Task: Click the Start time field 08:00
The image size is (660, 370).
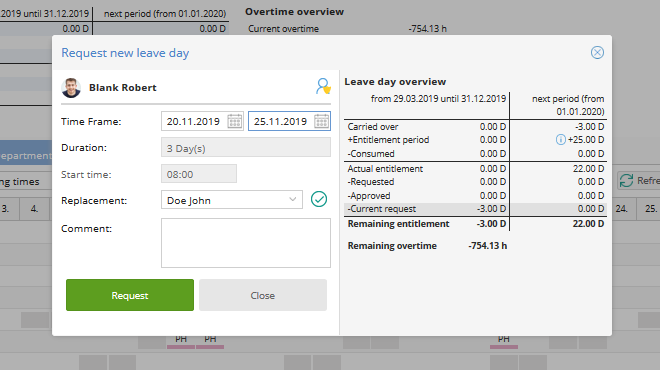Action: pos(199,174)
